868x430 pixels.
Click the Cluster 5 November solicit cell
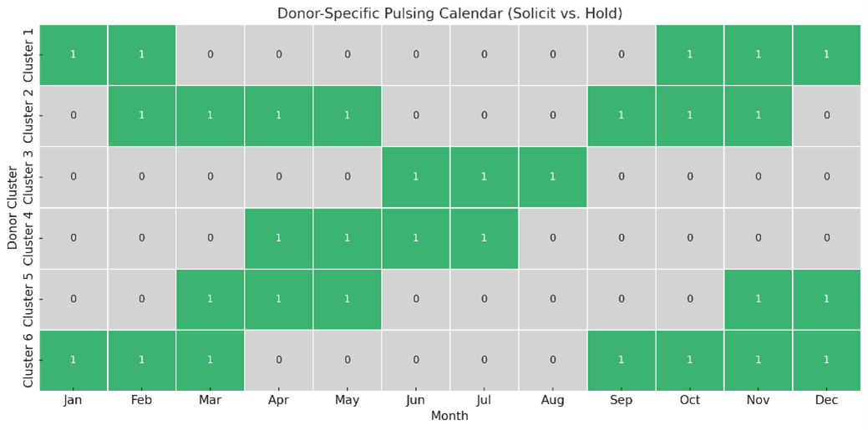coord(758,299)
